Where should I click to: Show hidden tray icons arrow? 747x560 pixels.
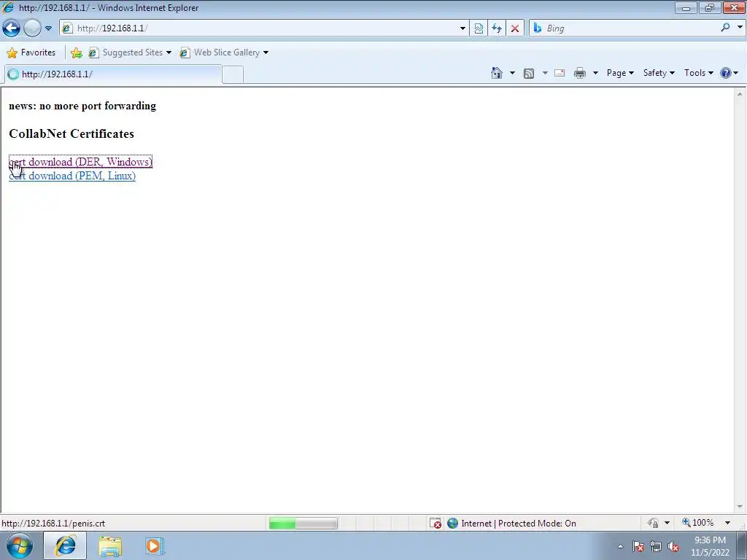point(620,546)
